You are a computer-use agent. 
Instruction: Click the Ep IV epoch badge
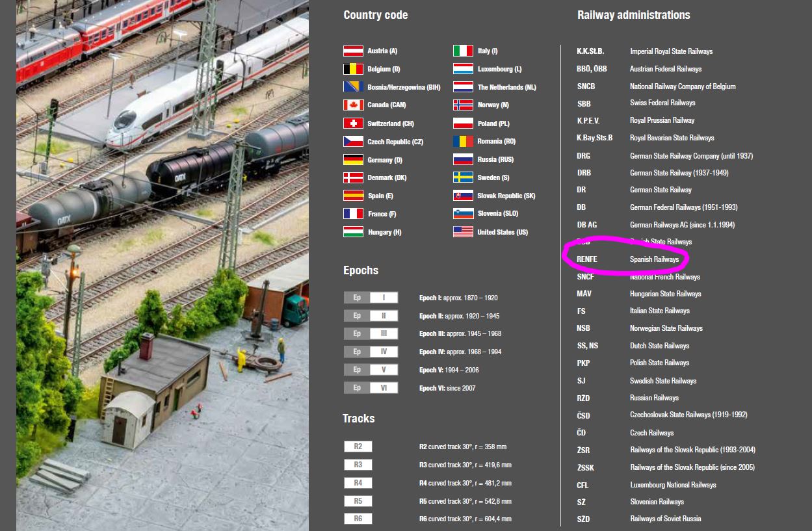click(371, 352)
